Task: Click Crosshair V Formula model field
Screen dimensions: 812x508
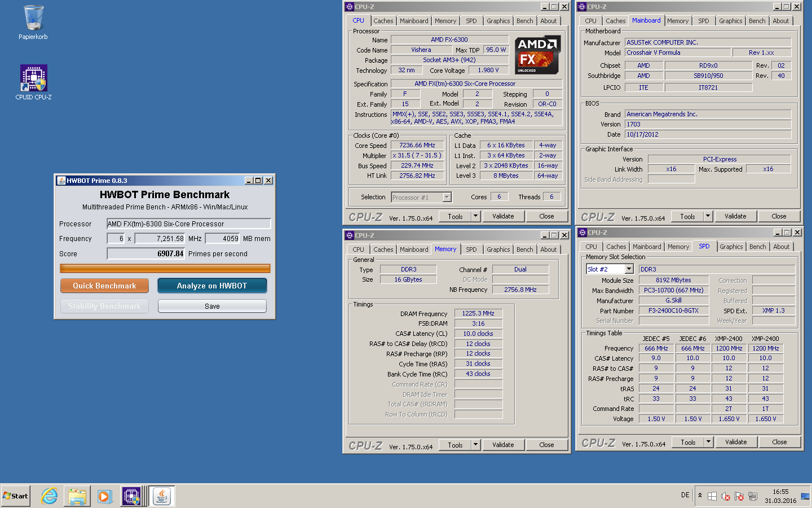Action: 678,52
